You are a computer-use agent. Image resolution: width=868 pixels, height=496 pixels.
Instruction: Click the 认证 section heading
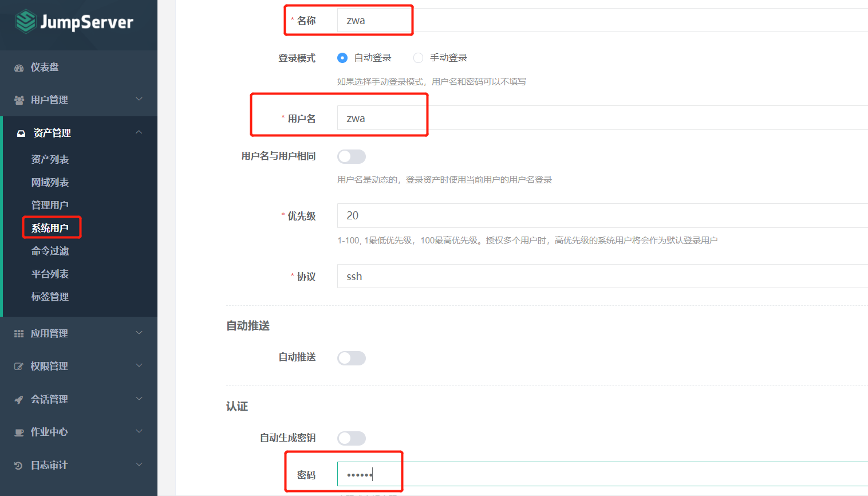coord(237,407)
